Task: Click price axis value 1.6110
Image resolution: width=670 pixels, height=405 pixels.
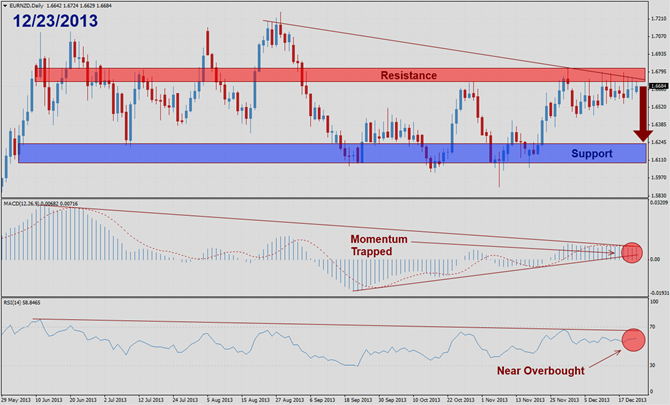Action: (658, 160)
